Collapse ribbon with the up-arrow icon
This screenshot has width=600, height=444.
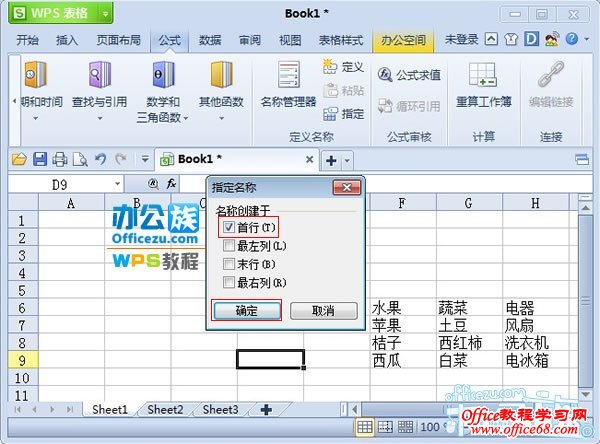point(491,39)
